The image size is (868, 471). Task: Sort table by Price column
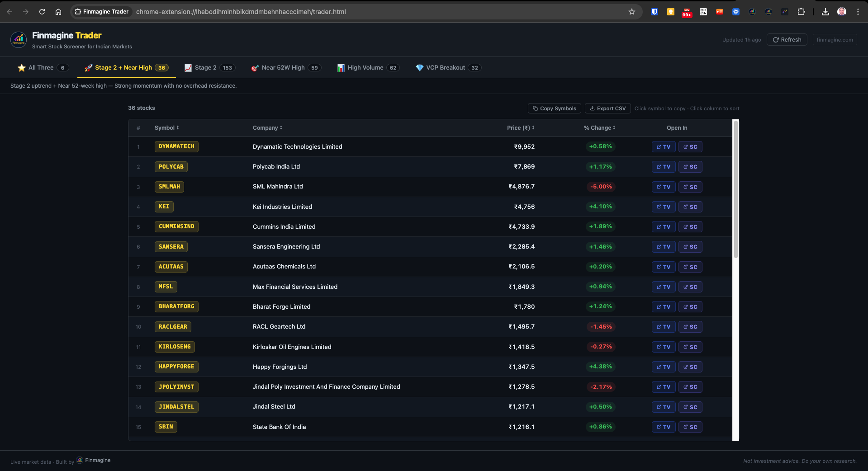(x=520, y=128)
